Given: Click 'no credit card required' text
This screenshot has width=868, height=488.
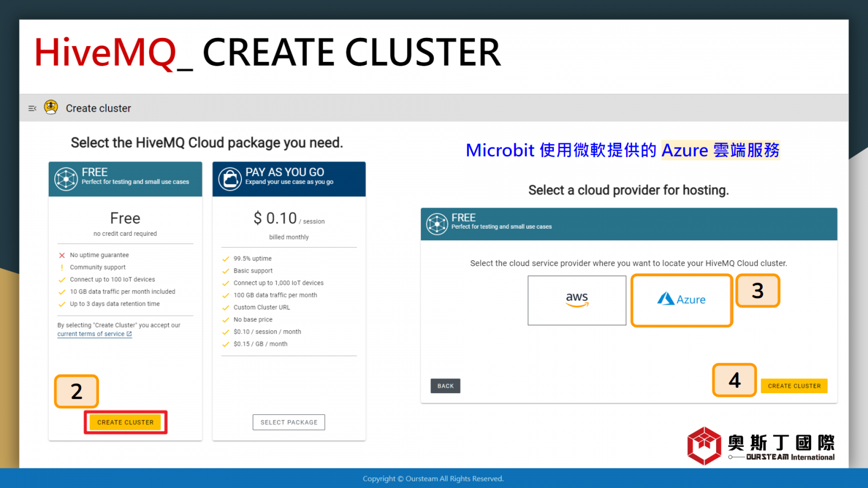Looking at the screenshot, I should point(125,234).
